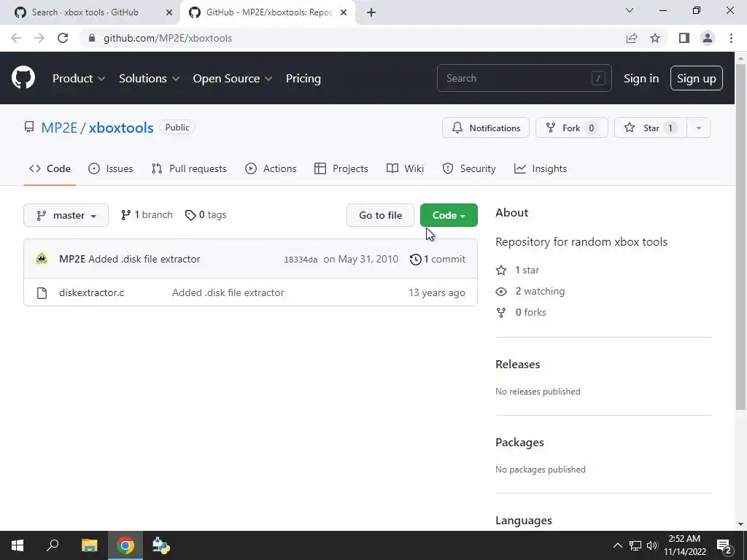The width and height of the screenshot is (747, 560).
Task: Show hidden tray icons chevron
Action: pos(617,545)
